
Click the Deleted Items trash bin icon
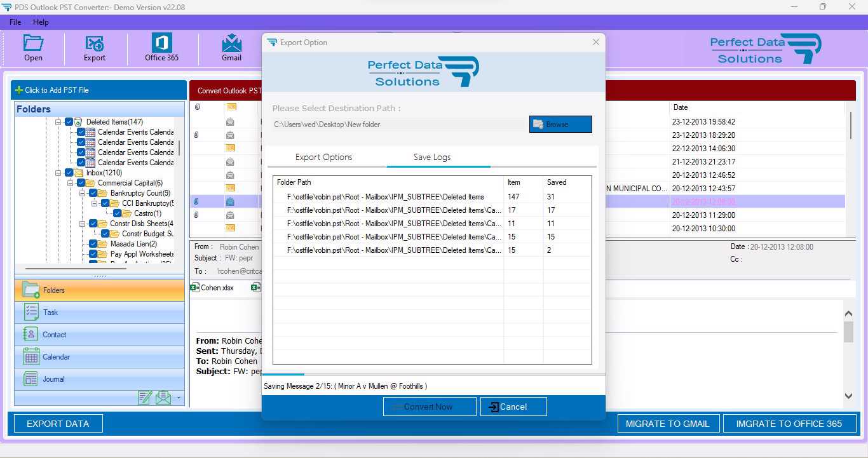(78, 122)
